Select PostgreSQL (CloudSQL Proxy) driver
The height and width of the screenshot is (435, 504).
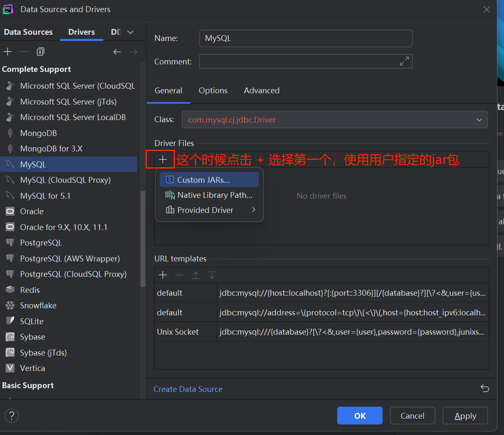[69, 274]
